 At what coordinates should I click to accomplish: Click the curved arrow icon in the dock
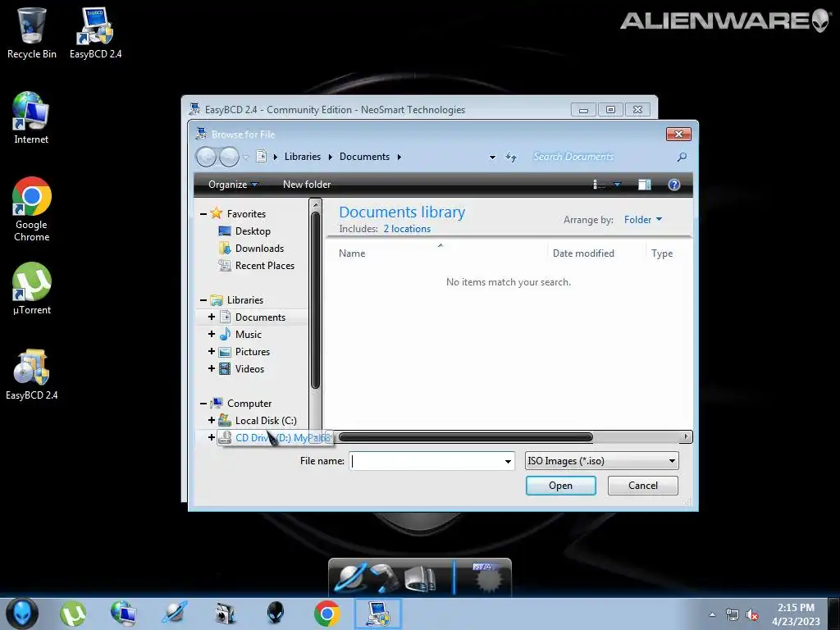385,578
